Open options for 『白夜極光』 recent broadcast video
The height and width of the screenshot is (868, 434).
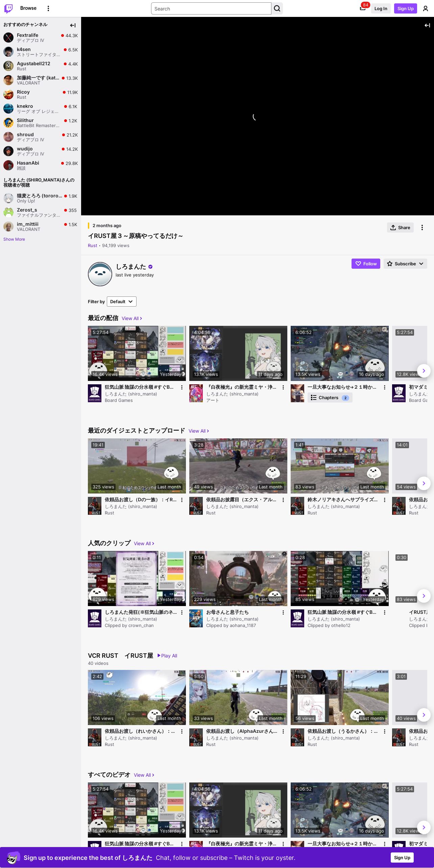pyautogui.click(x=283, y=387)
